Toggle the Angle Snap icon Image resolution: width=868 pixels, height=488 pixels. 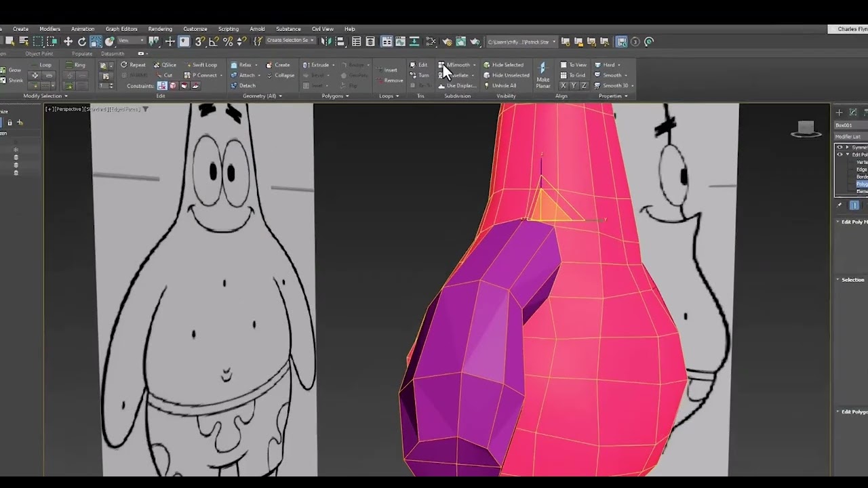coord(214,41)
